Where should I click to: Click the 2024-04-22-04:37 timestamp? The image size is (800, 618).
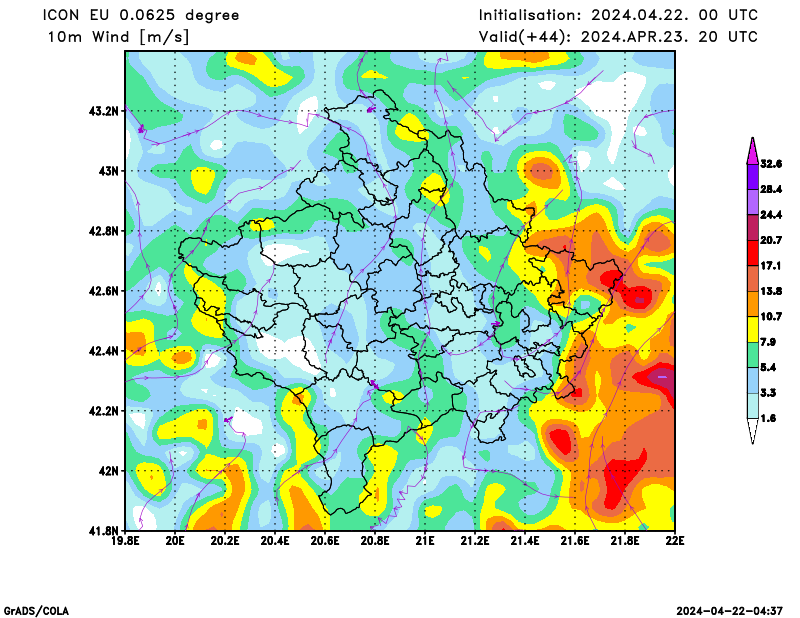(x=730, y=611)
